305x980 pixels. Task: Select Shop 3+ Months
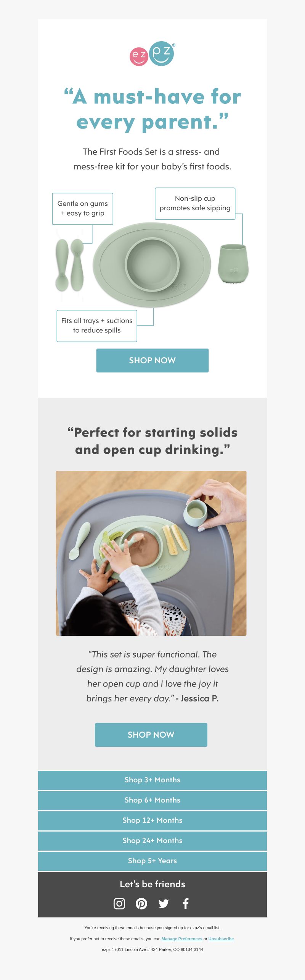152,780
